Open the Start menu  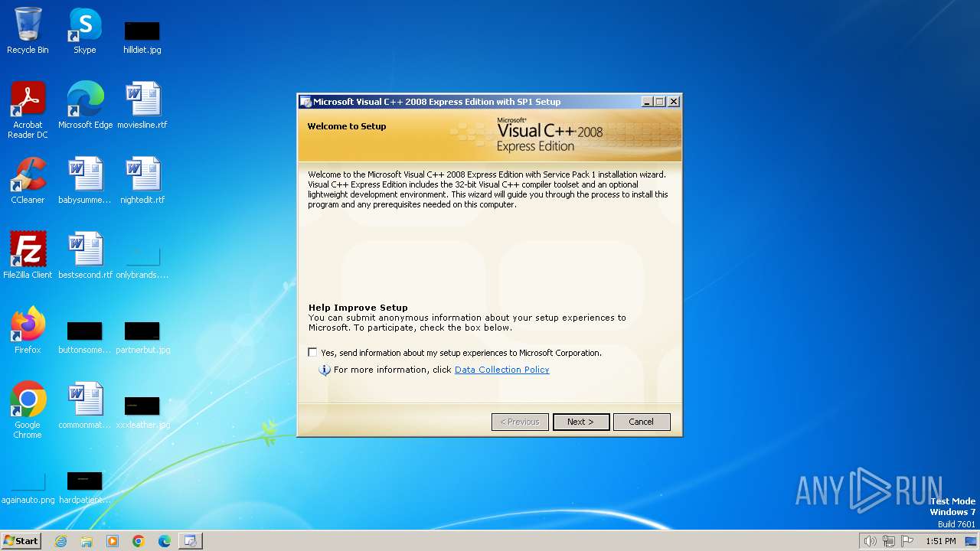click(x=21, y=541)
